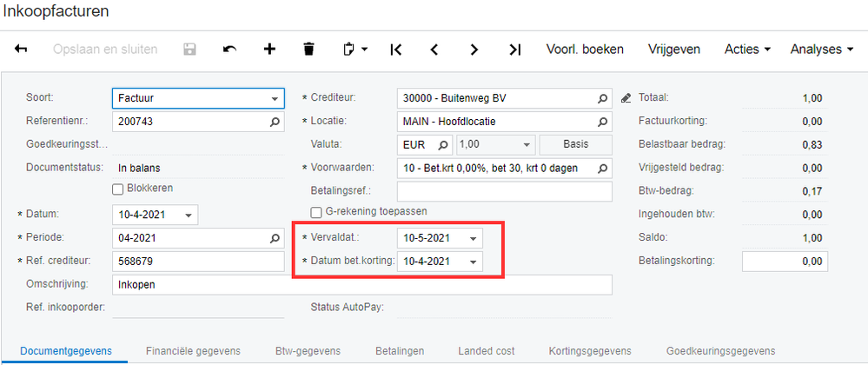This screenshot has height=365, width=868.
Task: Open the Acties dropdown menu
Action: 747,50
